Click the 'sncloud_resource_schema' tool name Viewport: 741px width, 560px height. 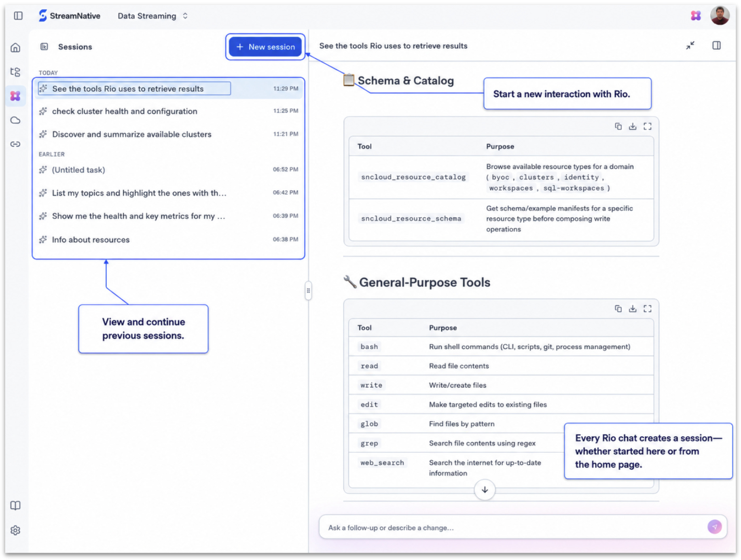click(411, 218)
